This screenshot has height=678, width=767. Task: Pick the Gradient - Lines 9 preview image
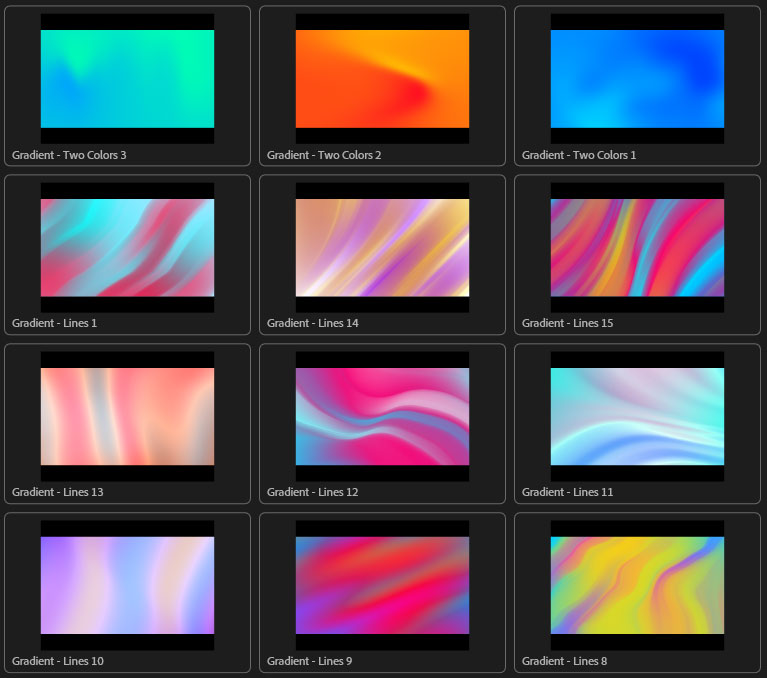point(382,586)
